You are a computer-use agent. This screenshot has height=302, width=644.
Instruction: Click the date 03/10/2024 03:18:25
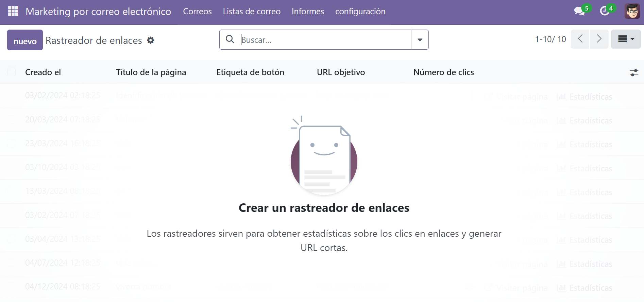pos(63,167)
